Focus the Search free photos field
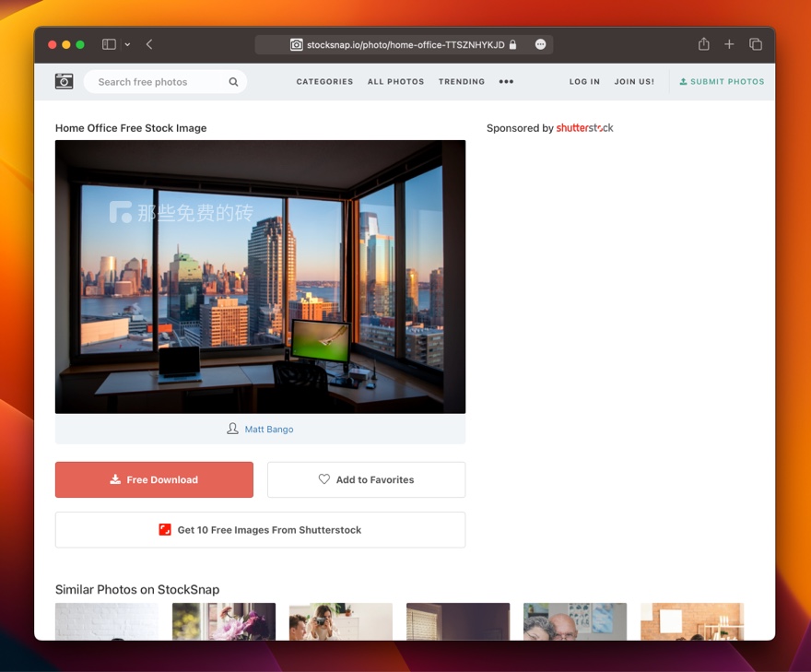This screenshot has width=811, height=672. tap(165, 82)
